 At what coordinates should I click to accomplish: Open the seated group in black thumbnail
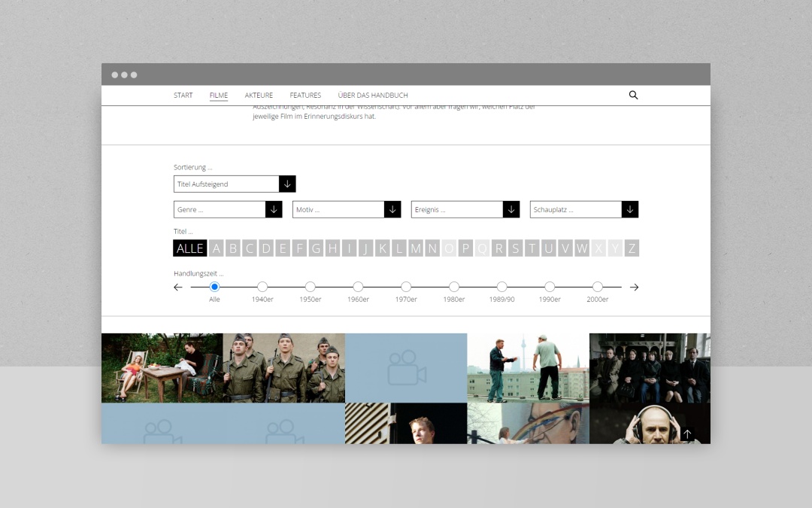650,368
